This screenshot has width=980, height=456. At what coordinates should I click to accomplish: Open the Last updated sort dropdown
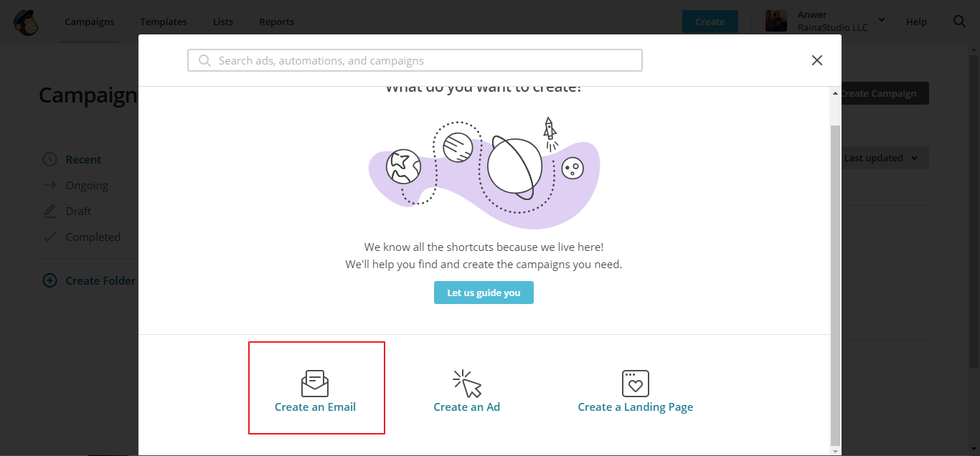(882, 158)
